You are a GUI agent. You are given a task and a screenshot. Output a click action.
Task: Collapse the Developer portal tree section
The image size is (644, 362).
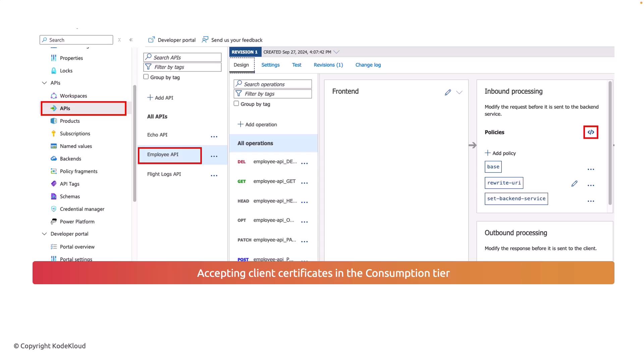pos(44,234)
